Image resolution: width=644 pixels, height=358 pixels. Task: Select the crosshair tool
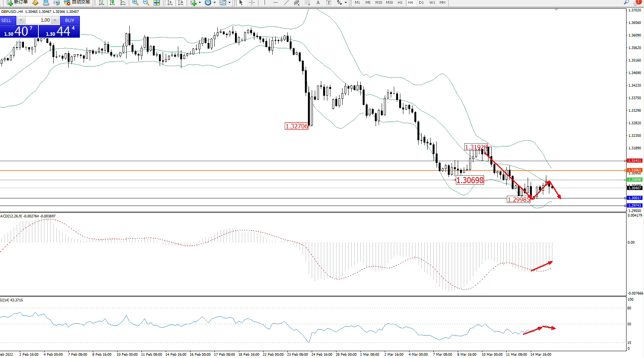pos(252,3)
